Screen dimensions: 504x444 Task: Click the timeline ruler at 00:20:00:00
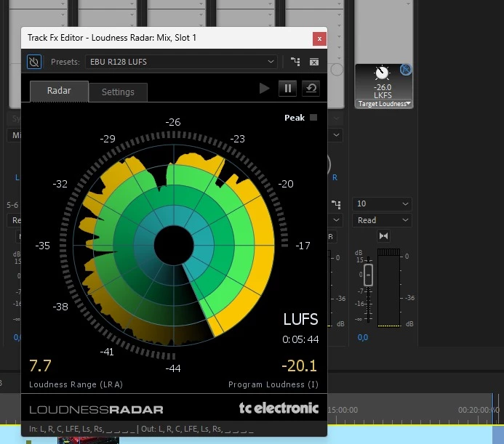[479, 410]
